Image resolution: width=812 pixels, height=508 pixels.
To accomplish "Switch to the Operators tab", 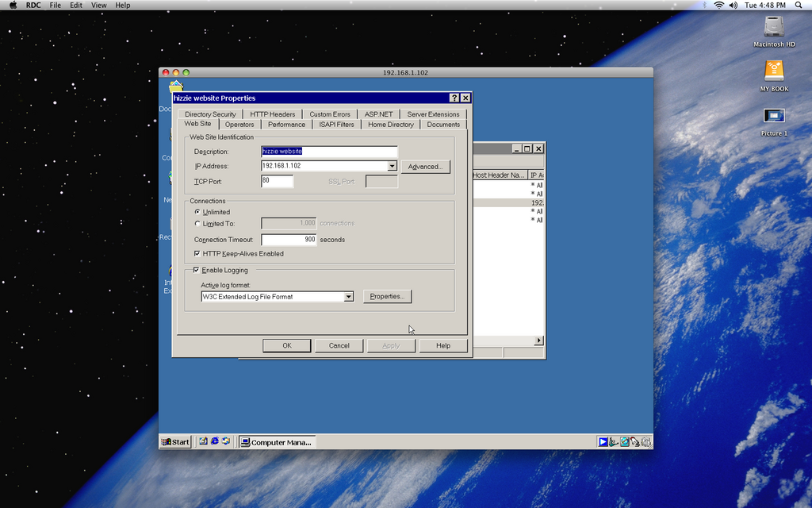I will click(239, 125).
